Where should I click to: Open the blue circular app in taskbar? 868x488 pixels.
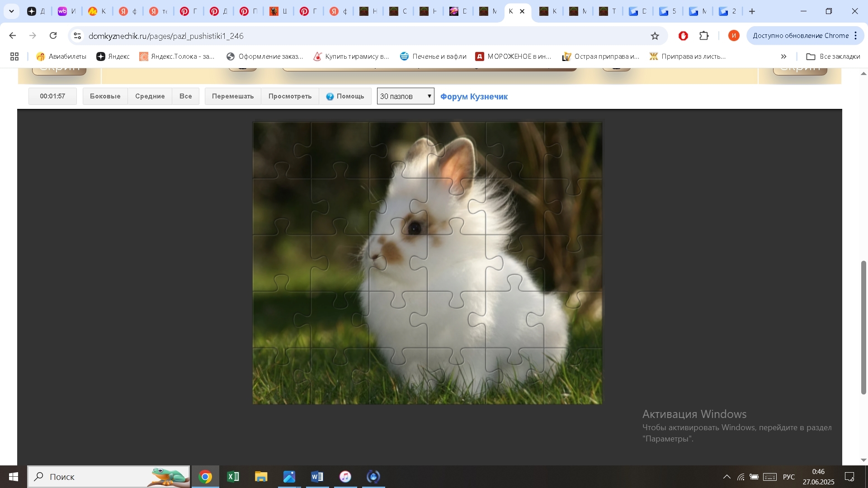coord(373,477)
